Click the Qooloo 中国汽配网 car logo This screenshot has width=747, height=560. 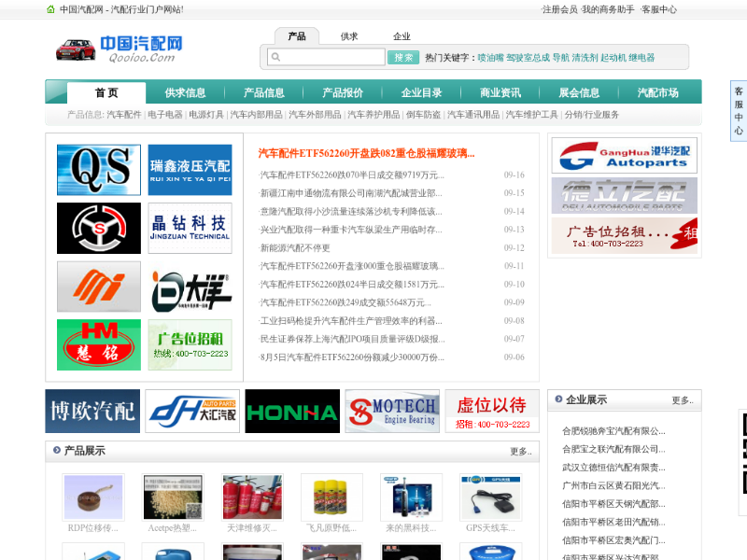[120, 48]
